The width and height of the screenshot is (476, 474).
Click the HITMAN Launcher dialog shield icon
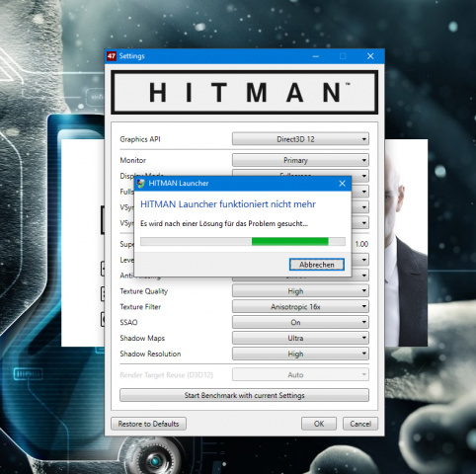point(141,184)
